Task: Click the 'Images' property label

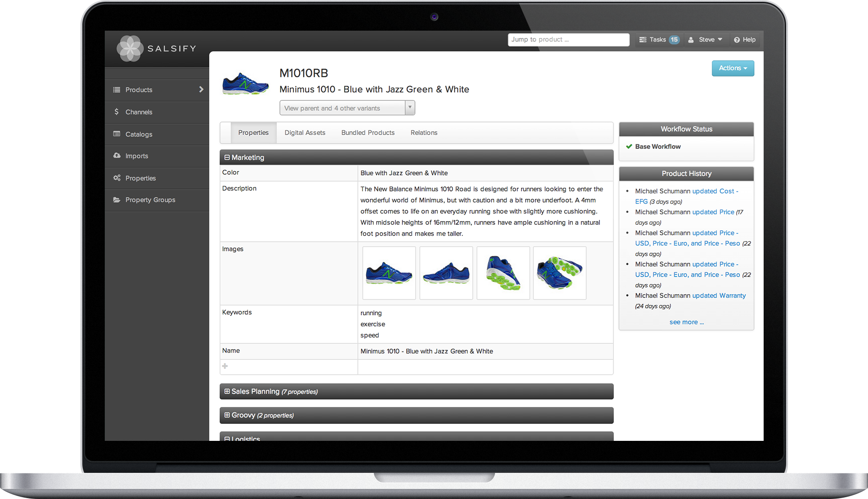Action: coord(233,249)
